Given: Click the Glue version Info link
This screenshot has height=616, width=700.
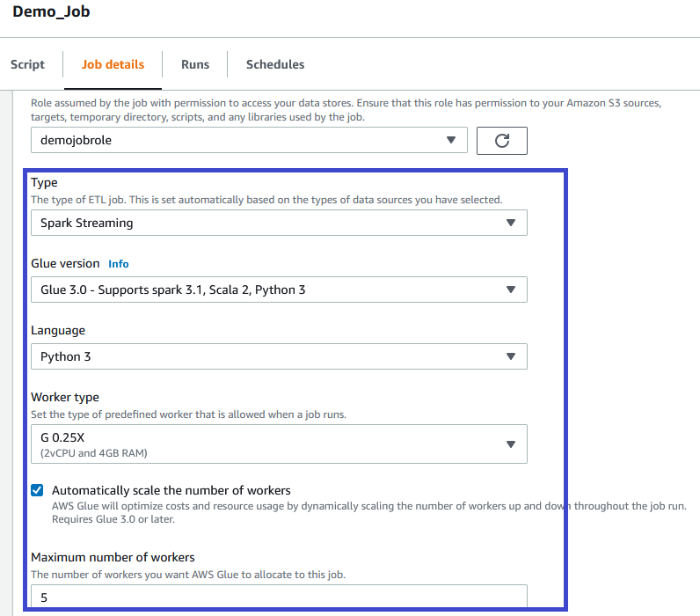Looking at the screenshot, I should 119,264.
